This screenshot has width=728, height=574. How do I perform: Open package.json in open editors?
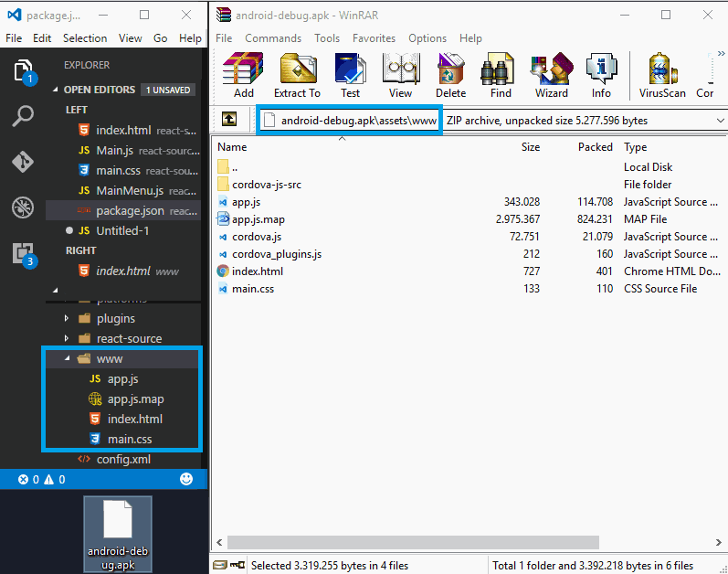pos(123,211)
